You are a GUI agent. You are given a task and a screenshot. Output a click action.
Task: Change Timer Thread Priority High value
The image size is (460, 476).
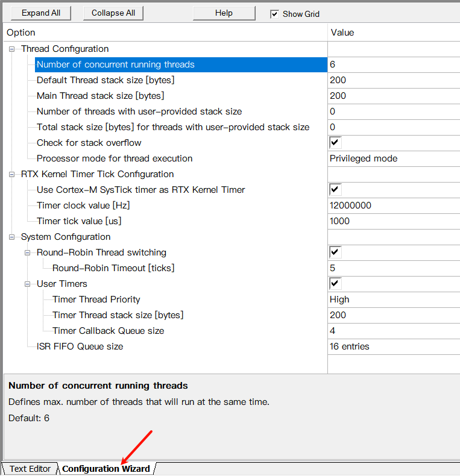(x=392, y=299)
